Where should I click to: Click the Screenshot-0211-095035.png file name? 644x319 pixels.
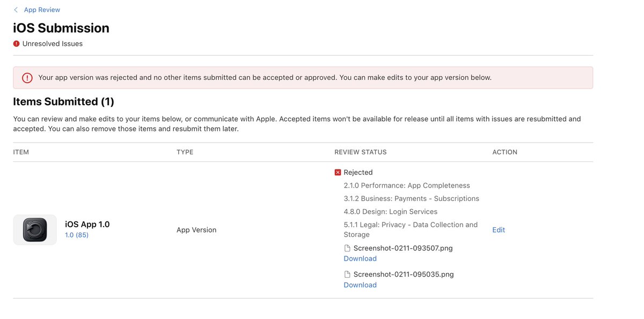click(404, 275)
